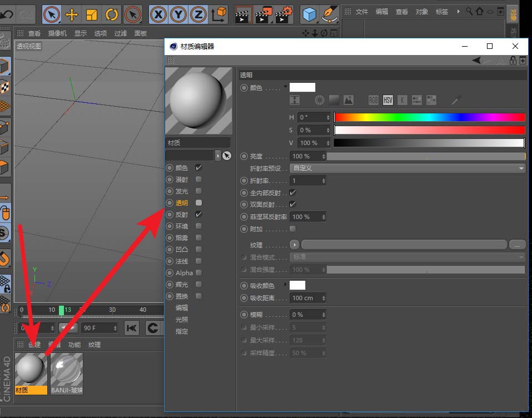Click the eyedropper icon in the Material Editor

tap(456, 100)
